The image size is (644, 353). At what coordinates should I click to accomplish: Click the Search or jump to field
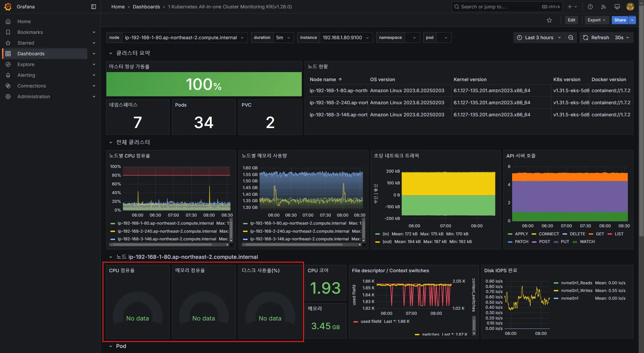[x=507, y=7]
